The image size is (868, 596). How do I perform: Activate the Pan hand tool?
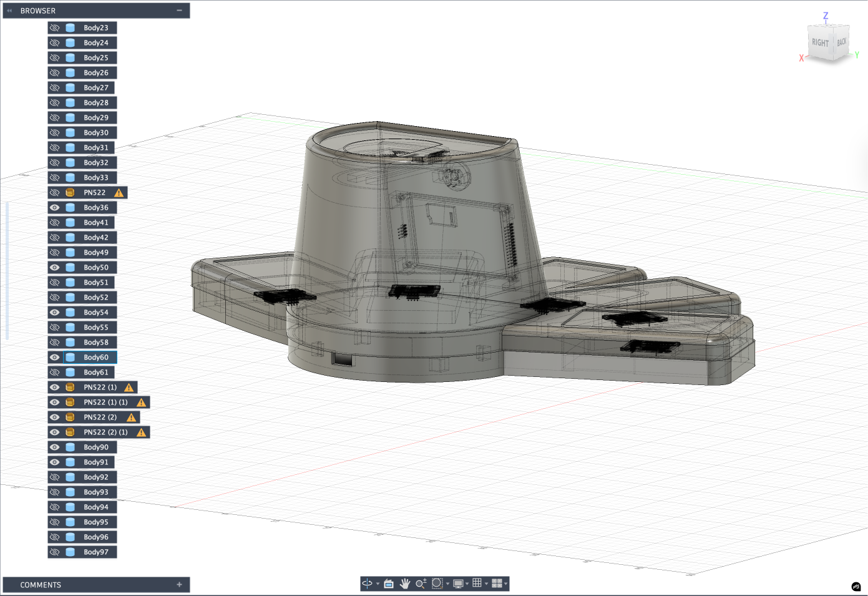[405, 584]
